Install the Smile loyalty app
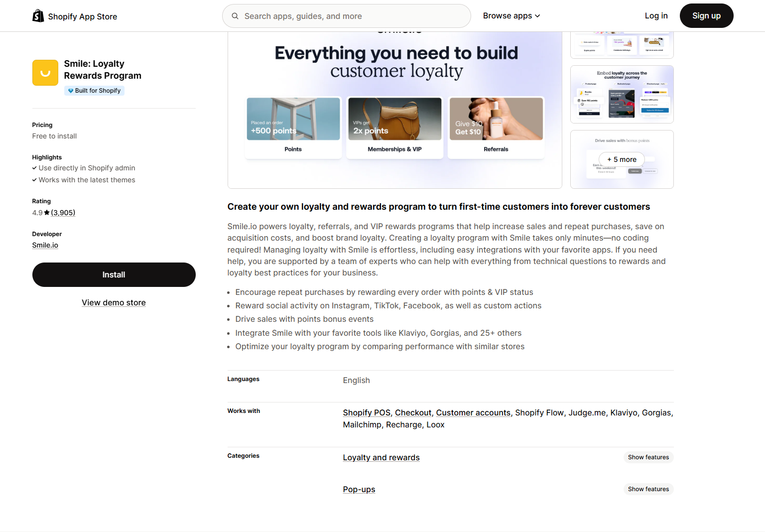This screenshot has width=765, height=532. (114, 274)
